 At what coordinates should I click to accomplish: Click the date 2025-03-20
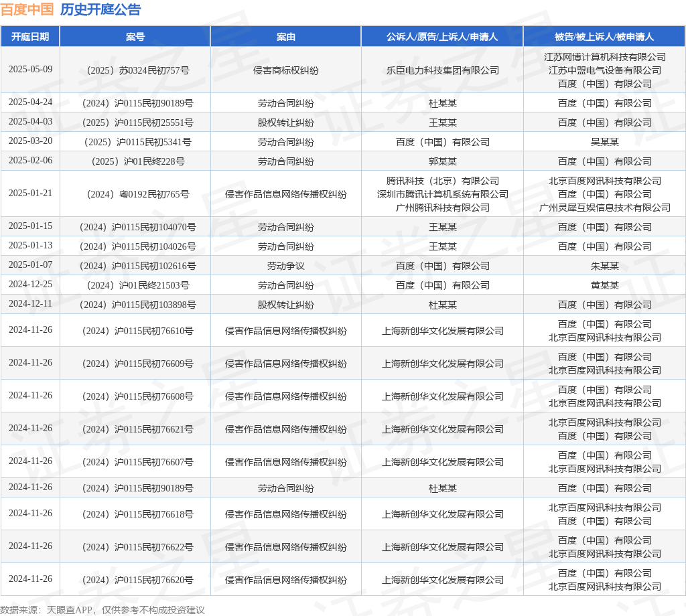[31, 141]
